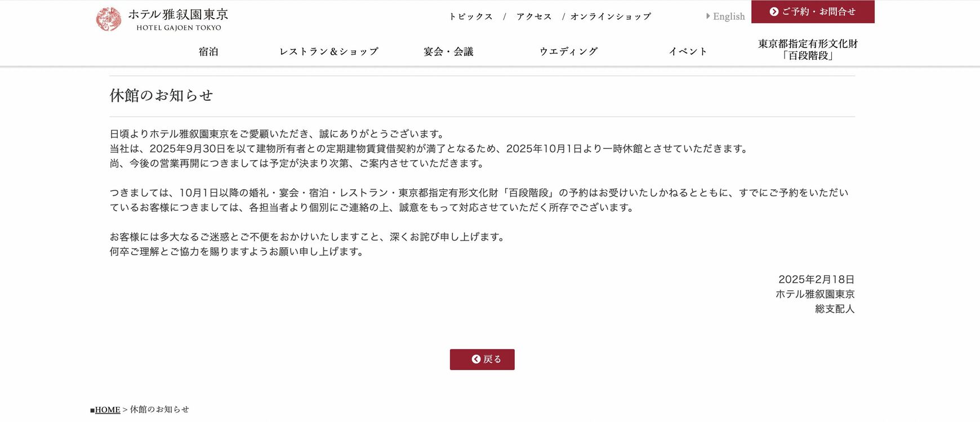Click 休館のお知らせ in the breadcrumb

(159, 410)
